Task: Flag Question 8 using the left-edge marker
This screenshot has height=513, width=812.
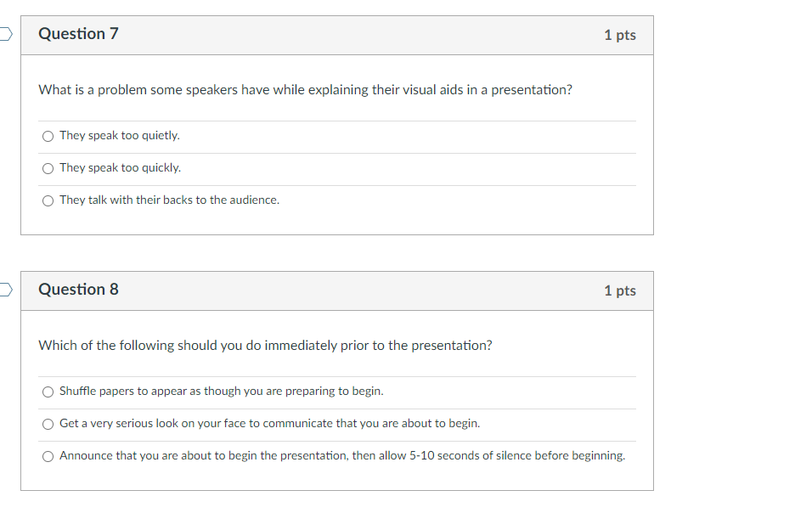Action: click(x=3, y=289)
